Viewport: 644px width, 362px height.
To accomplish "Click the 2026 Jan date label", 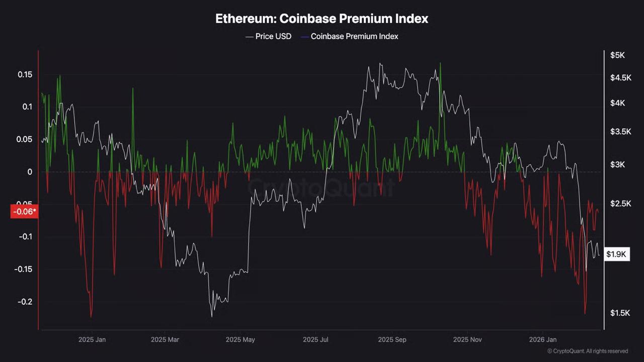I will 542,340.
